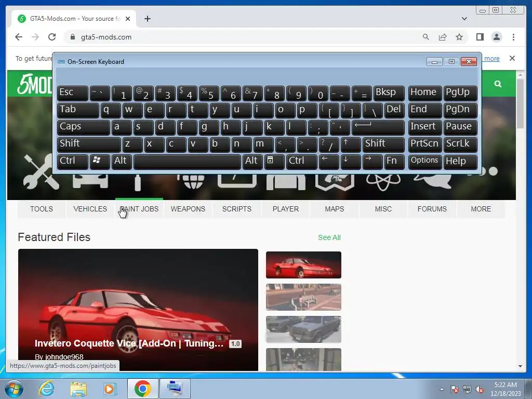Click the site search magnifier in the green header
532x399 pixels.
(x=498, y=84)
